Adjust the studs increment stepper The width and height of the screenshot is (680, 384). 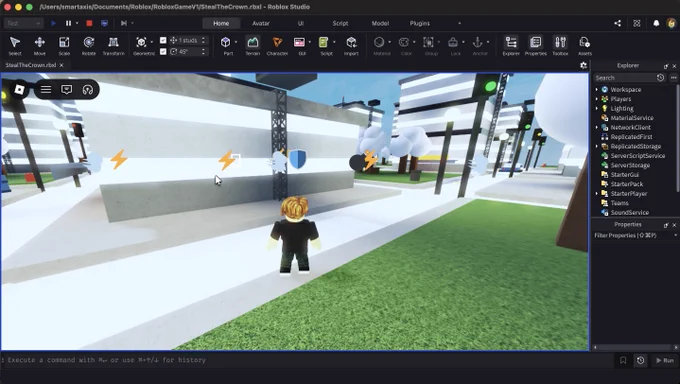203,40
